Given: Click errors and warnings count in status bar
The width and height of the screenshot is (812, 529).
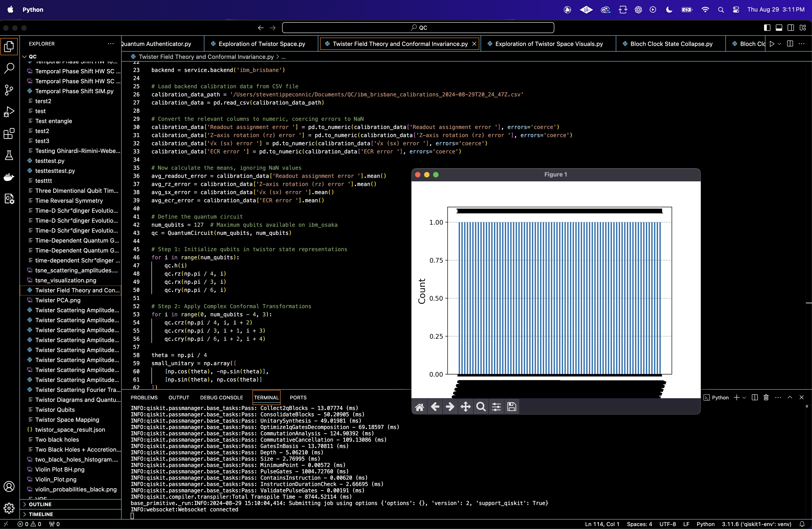Looking at the screenshot, I should [30, 524].
